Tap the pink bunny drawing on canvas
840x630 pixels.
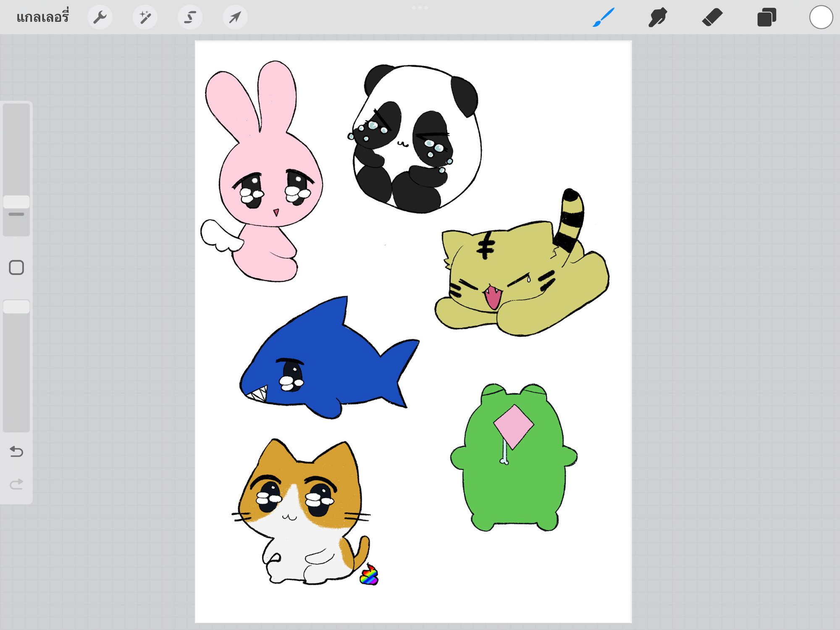[262, 172]
